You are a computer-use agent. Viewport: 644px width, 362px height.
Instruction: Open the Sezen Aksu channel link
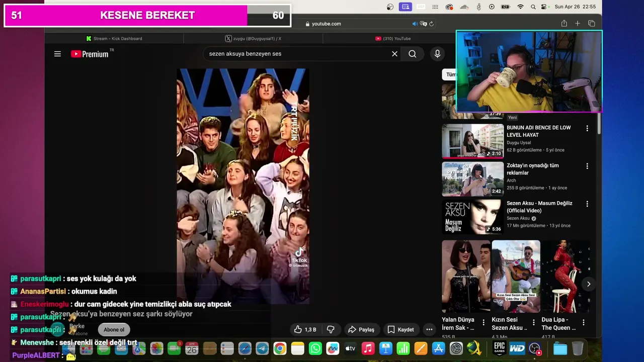518,218
